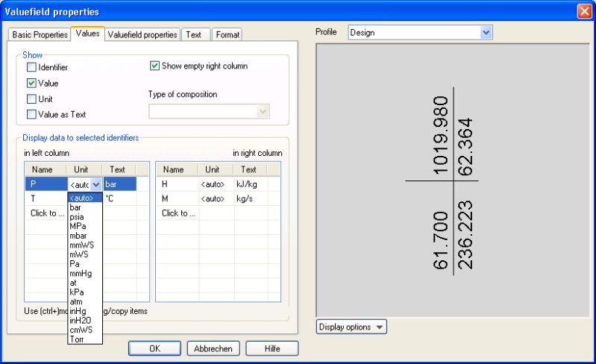Choose bar from the unit list
This screenshot has height=364, width=596.
click(85, 207)
